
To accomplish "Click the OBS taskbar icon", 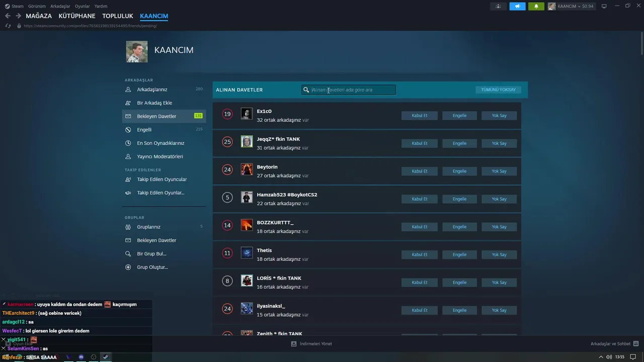I will click(x=93, y=357).
